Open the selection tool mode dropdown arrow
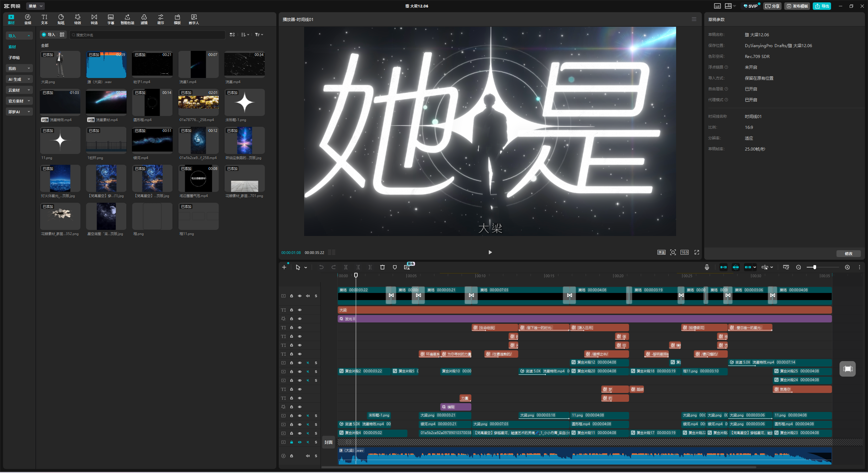Viewport: 868px width, 473px height. (x=306, y=268)
